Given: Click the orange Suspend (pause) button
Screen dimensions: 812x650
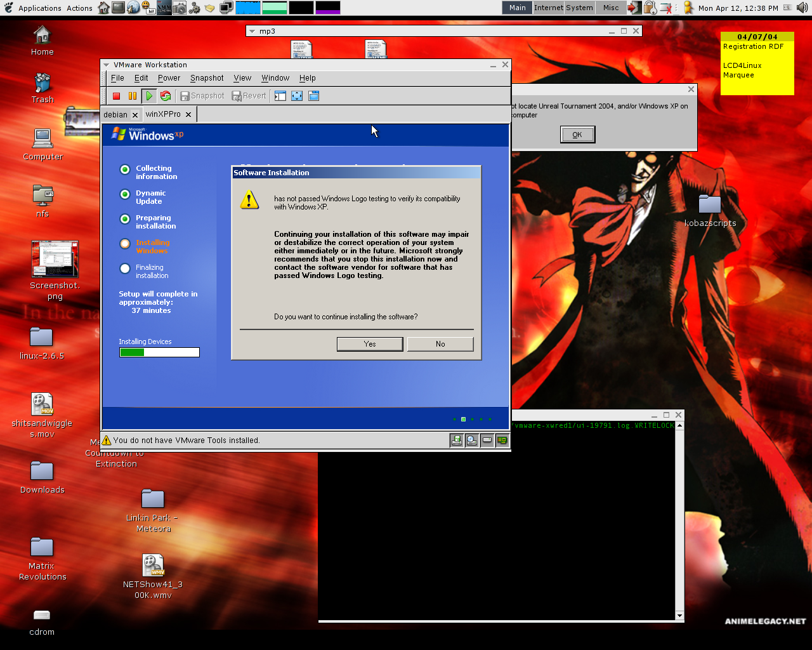Looking at the screenshot, I should coord(133,96).
